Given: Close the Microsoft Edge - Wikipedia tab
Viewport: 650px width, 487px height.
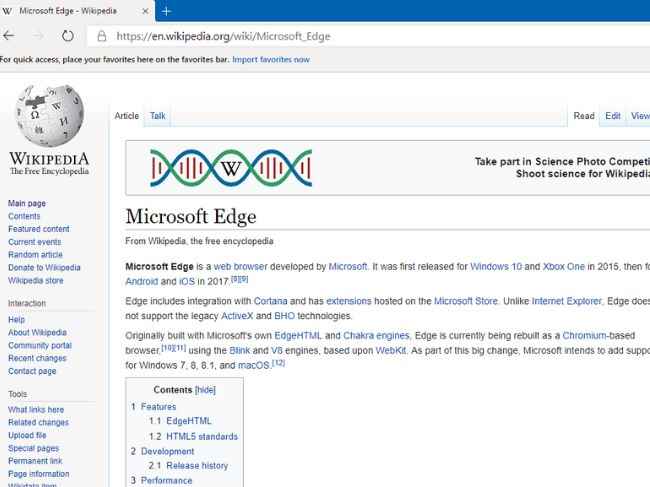Looking at the screenshot, I should coord(145,11).
